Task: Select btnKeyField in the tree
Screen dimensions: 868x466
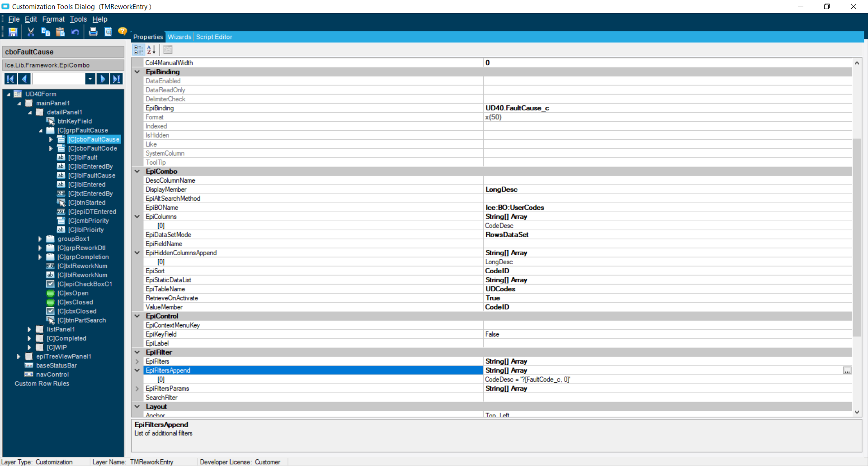Action: tap(75, 121)
